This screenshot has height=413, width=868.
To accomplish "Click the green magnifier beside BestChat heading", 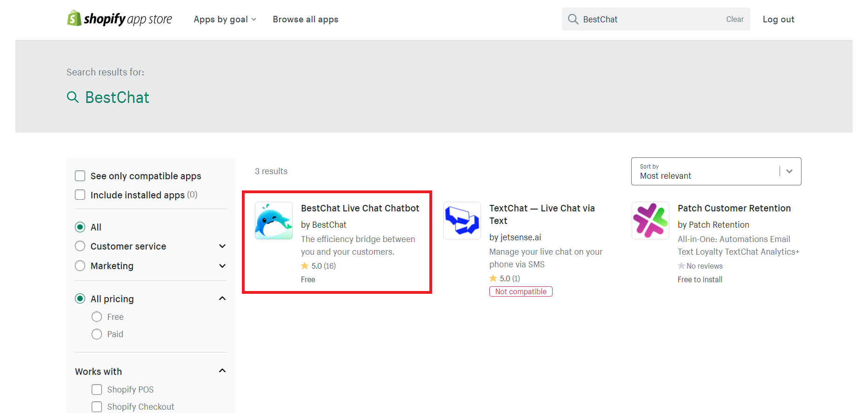I will tap(73, 97).
